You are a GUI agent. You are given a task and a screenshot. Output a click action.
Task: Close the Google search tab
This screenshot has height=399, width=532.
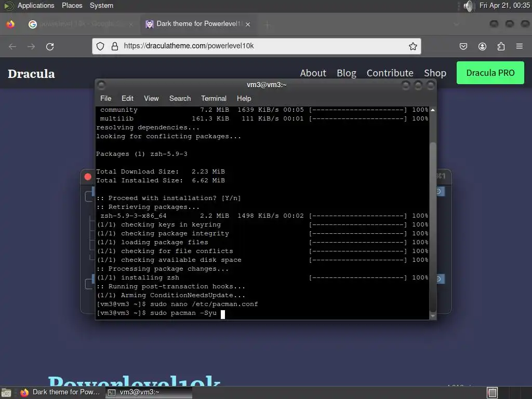click(x=131, y=24)
